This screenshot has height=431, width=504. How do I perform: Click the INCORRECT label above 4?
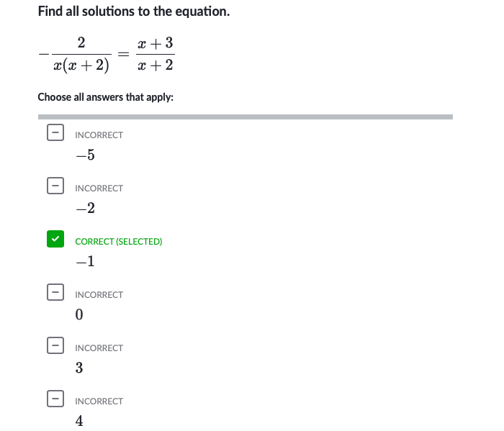pyautogui.click(x=99, y=401)
